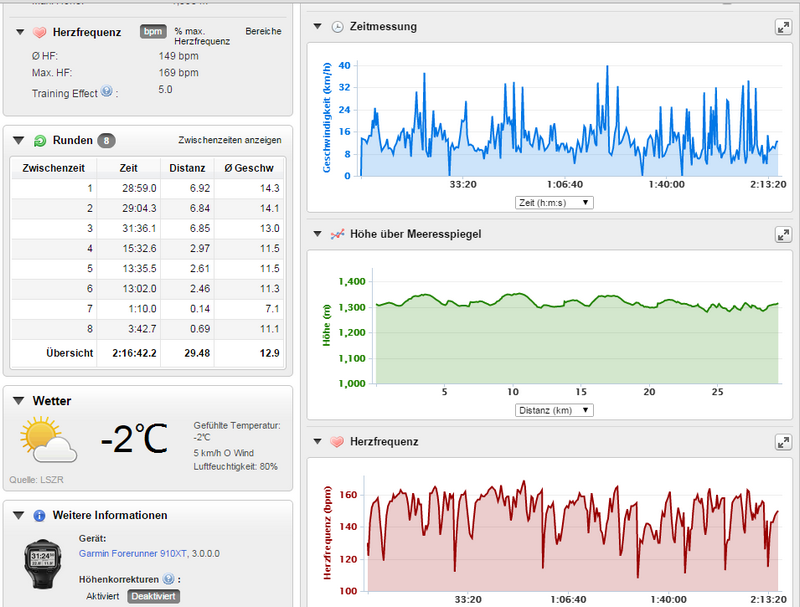Screen dimensions: 800x607
Task: Click the sunny cloud weather icon
Action: (48, 440)
